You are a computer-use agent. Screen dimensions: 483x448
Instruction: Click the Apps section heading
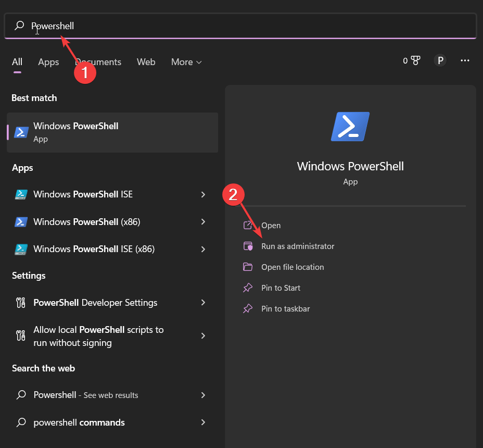point(22,168)
